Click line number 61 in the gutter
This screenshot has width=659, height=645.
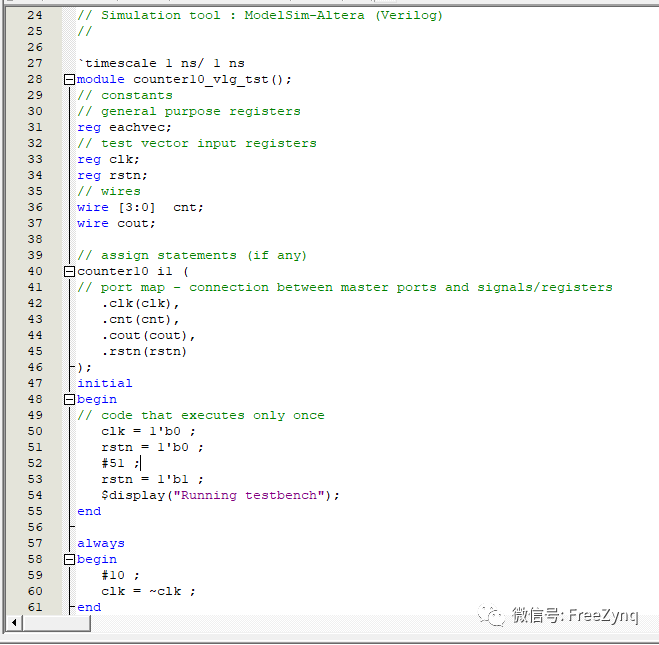[35, 608]
